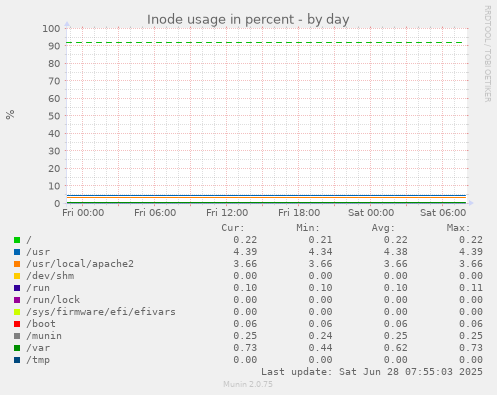This screenshot has height=395, width=497.
Task: Click the dark green swatch for /var
Action: [x=17, y=348]
